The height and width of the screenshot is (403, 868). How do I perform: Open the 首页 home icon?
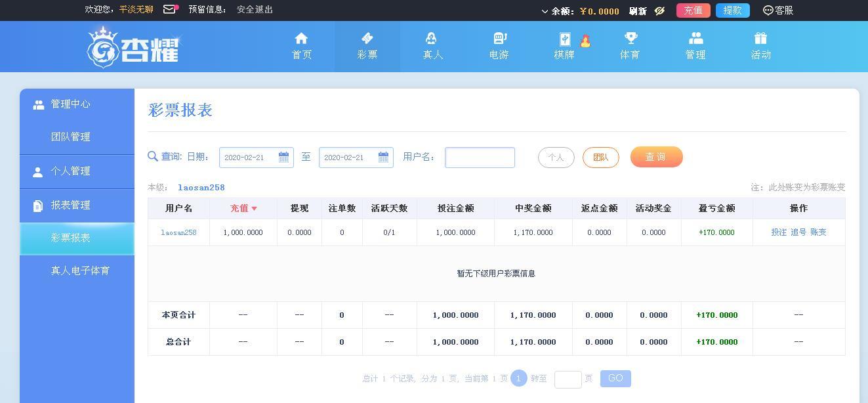[x=301, y=38]
